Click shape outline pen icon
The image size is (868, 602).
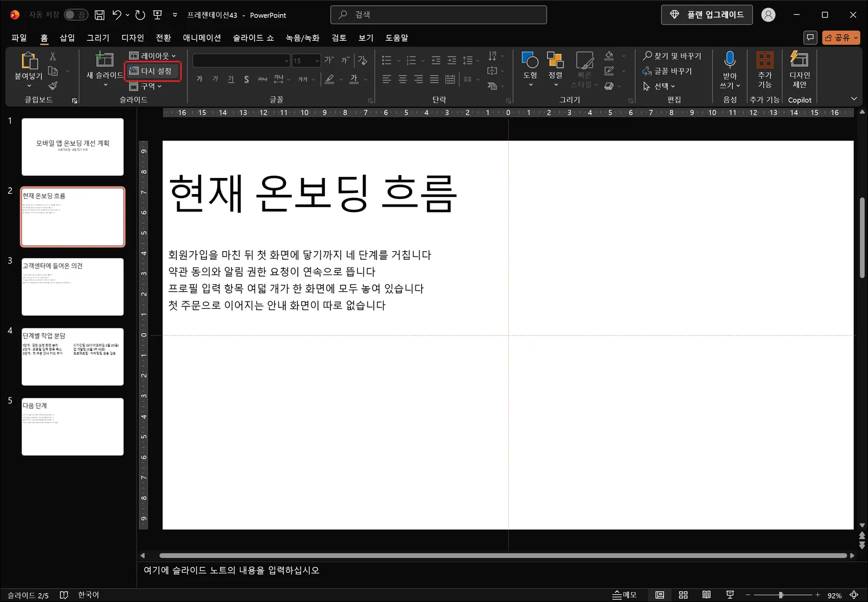609,71
